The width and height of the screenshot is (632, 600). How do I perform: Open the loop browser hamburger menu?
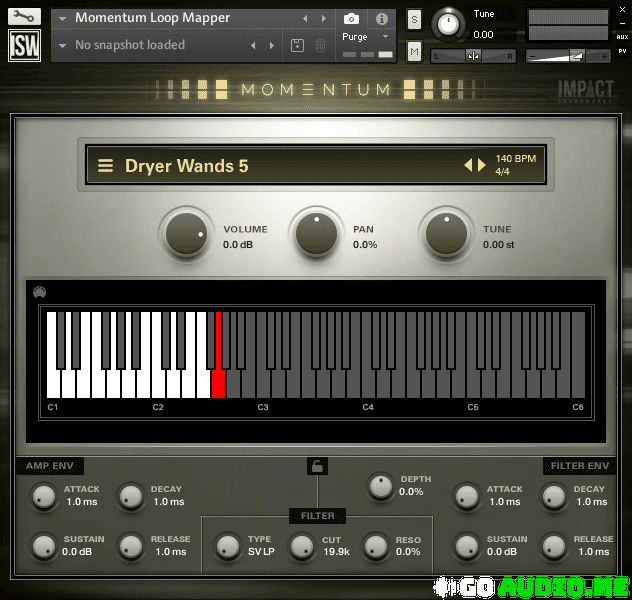coord(105,166)
